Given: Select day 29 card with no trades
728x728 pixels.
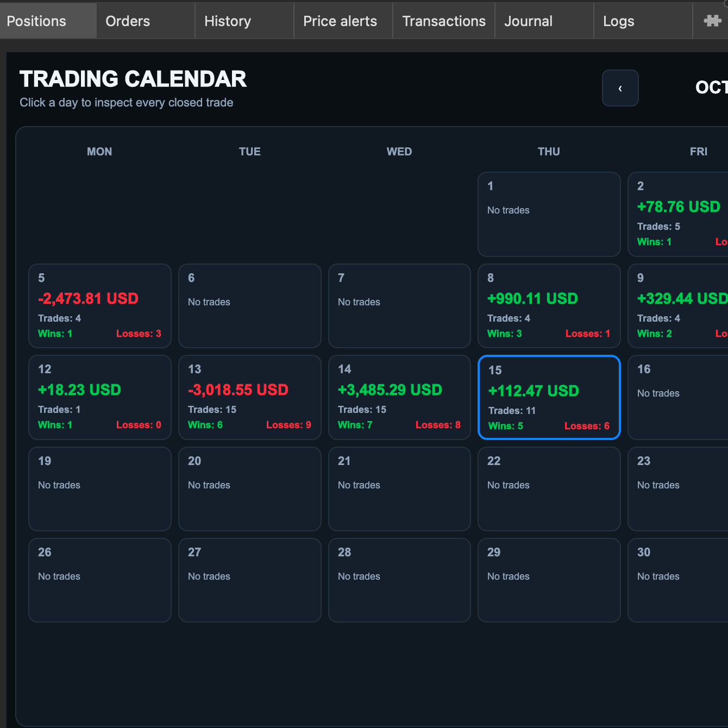Looking at the screenshot, I should coord(549,580).
